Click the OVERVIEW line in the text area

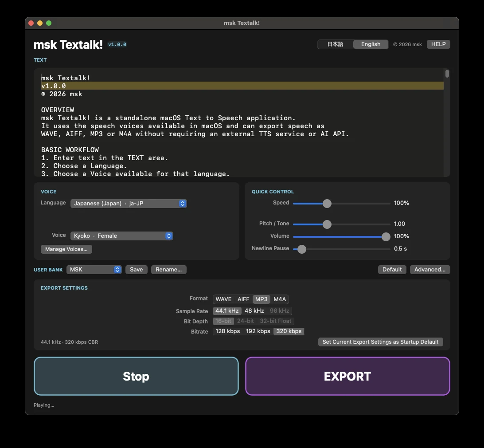[x=58, y=110]
